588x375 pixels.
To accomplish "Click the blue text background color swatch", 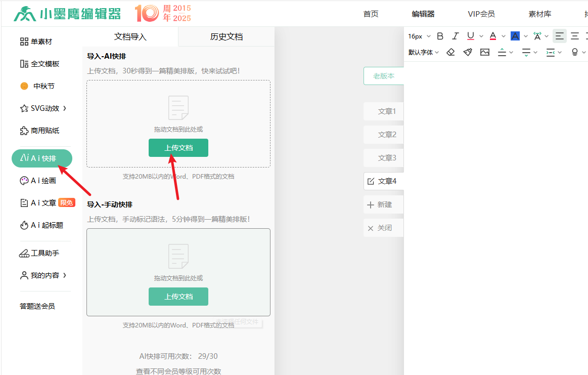I will click(x=515, y=36).
